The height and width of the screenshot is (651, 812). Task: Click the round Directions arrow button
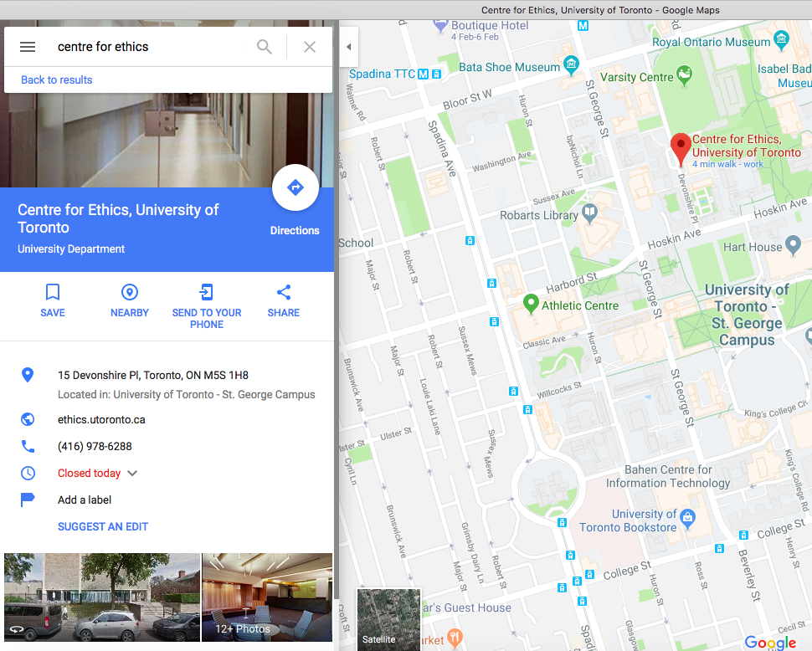(x=296, y=187)
